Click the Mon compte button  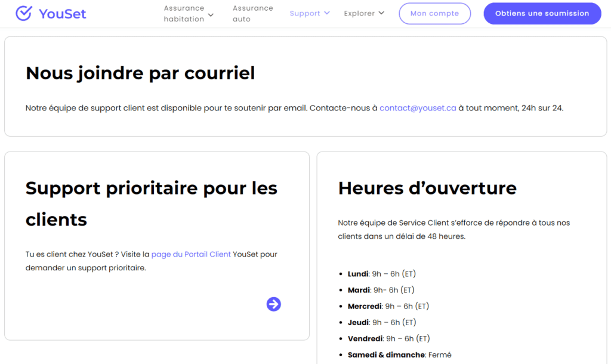[x=434, y=14]
